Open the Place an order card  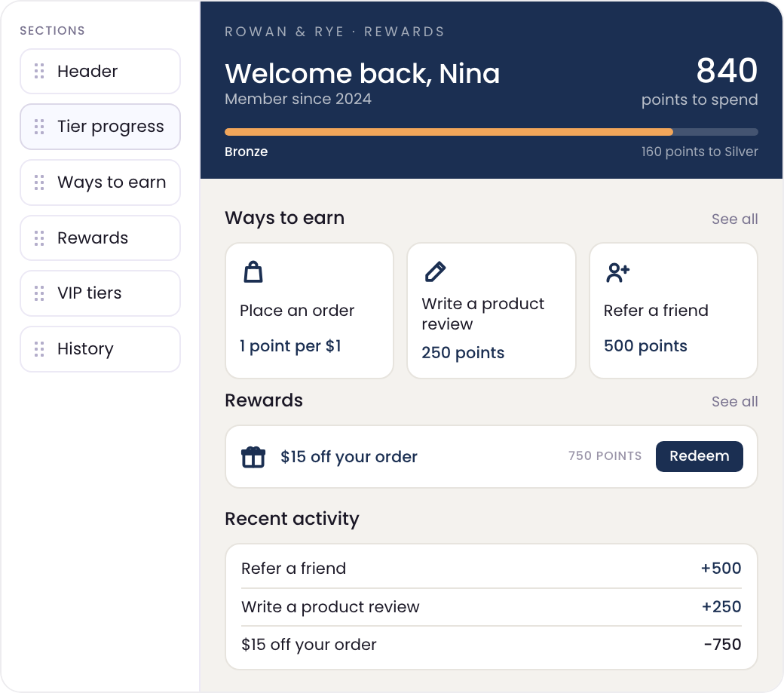[x=309, y=311]
